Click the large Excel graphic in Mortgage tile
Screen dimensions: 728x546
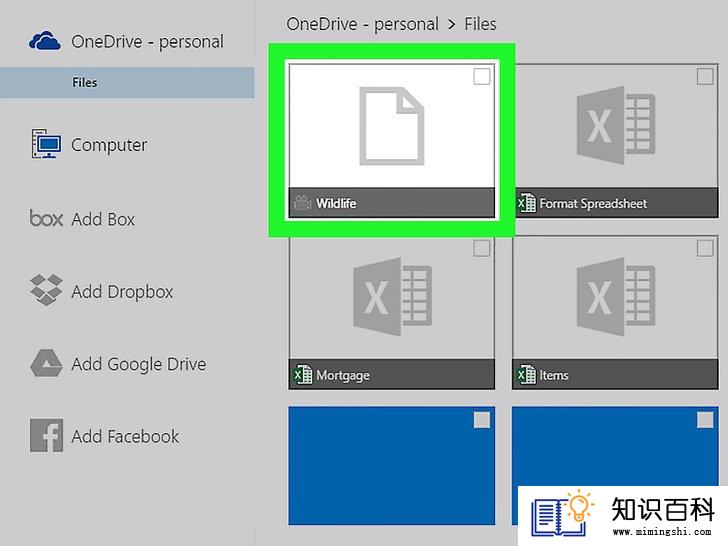[392, 297]
